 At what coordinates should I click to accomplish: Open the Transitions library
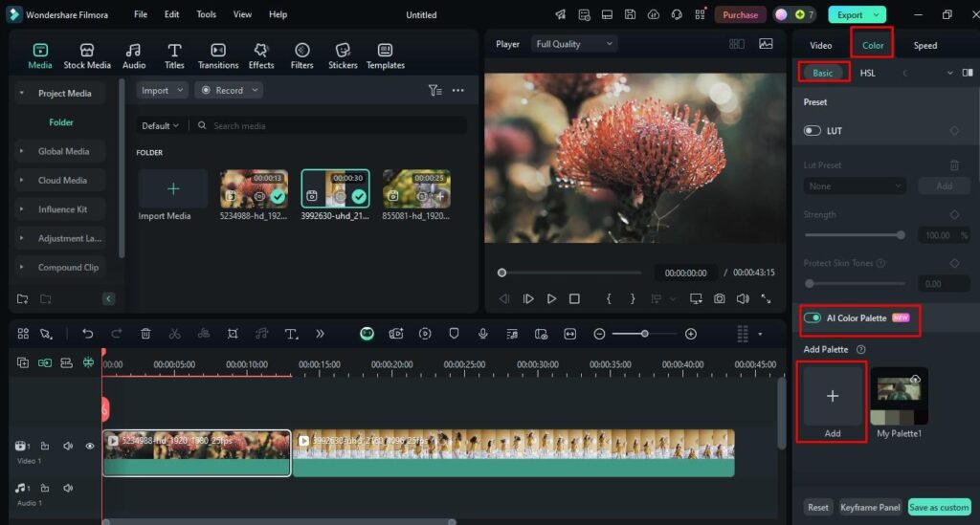pyautogui.click(x=218, y=55)
